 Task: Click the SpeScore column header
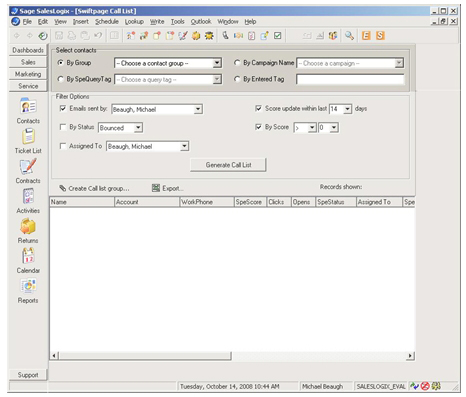coord(250,202)
